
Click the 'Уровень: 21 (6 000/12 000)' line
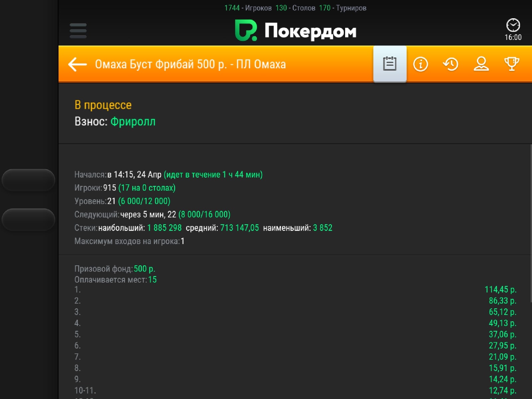coord(122,201)
